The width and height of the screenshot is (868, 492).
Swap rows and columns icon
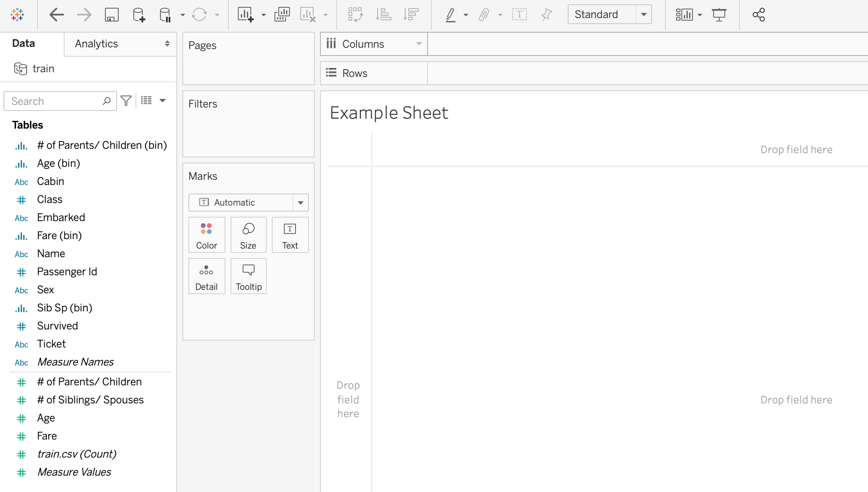pos(355,15)
